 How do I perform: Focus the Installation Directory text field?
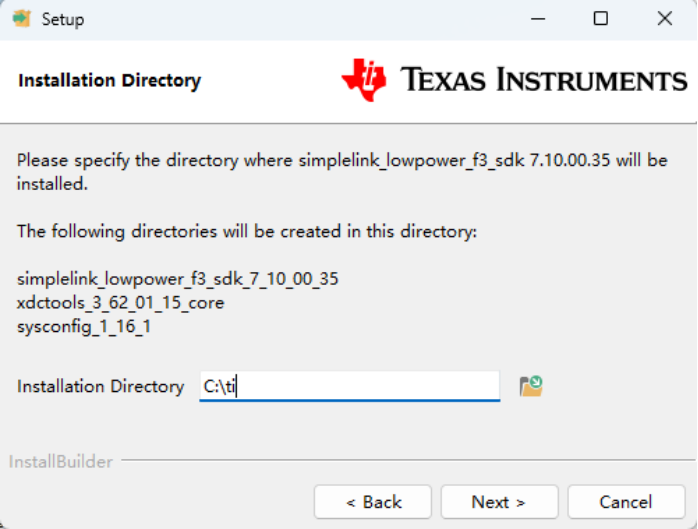349,386
